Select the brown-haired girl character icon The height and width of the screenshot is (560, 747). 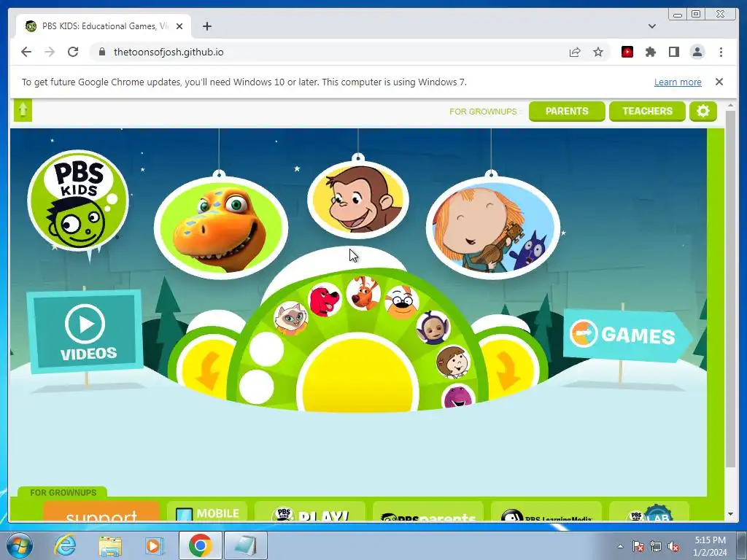452,362
